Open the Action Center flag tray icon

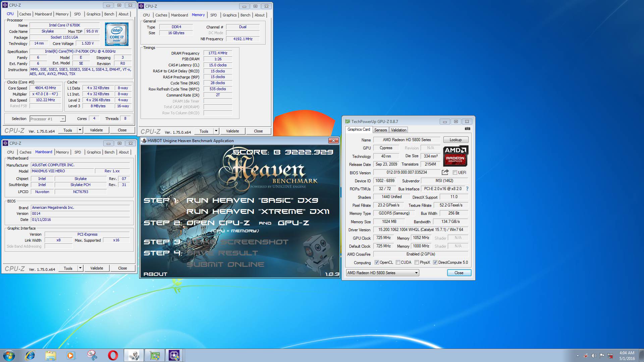coord(602,356)
